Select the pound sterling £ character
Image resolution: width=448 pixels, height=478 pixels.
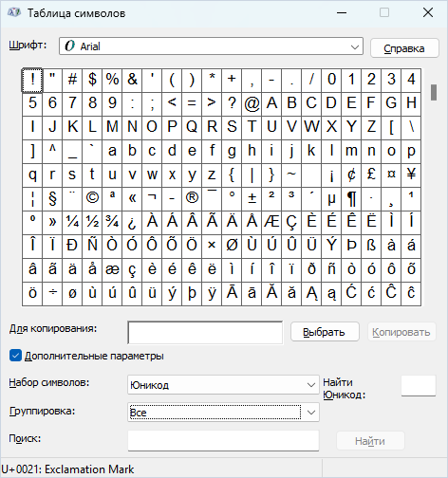tap(371, 175)
